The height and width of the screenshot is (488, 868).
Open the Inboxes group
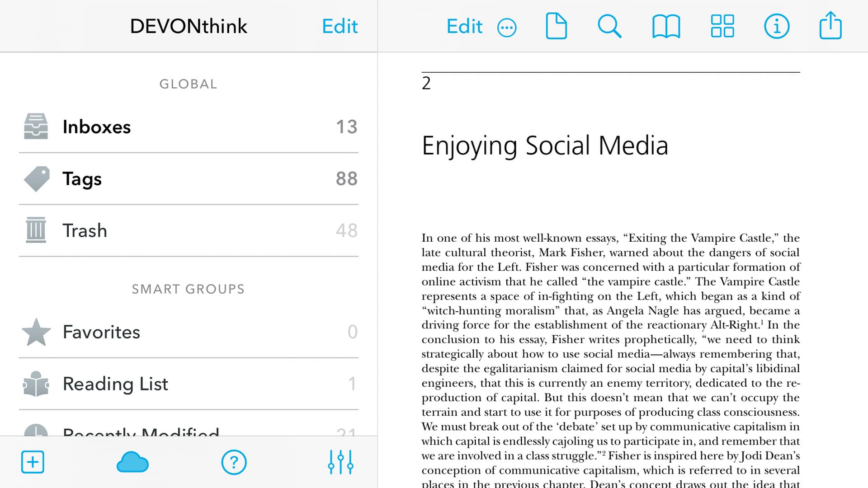pos(189,127)
